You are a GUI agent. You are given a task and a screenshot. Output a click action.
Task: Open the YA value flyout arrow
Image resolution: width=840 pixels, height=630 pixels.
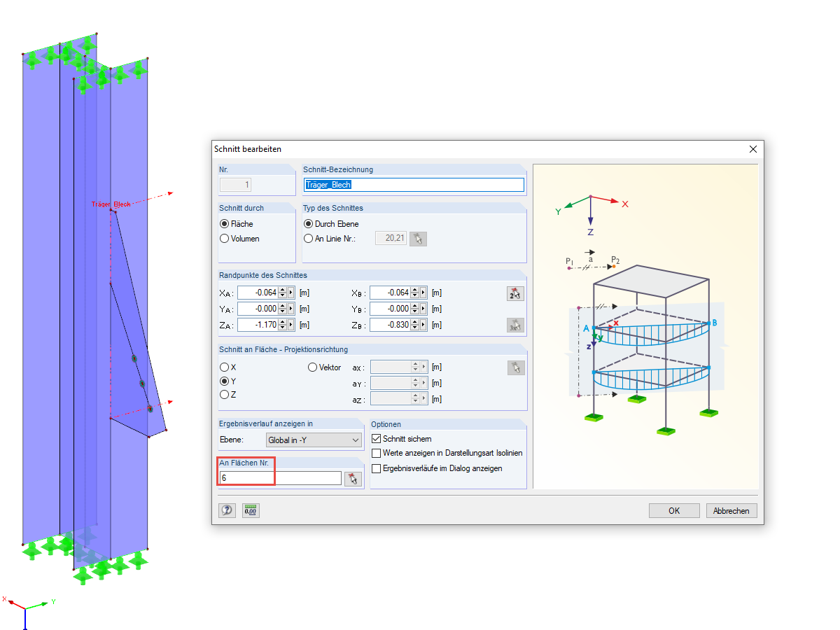coord(291,309)
